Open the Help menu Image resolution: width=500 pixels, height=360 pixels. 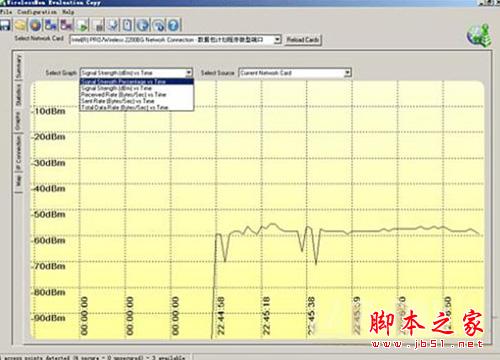tap(68, 12)
